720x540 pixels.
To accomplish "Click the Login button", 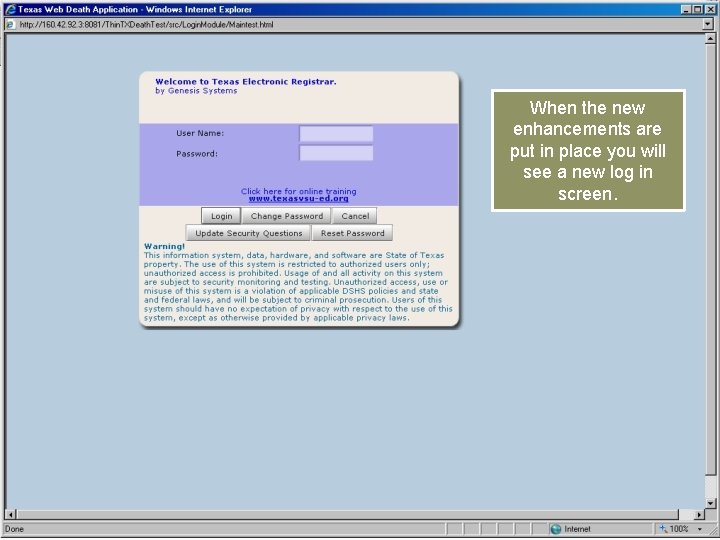I will pyautogui.click(x=221, y=216).
